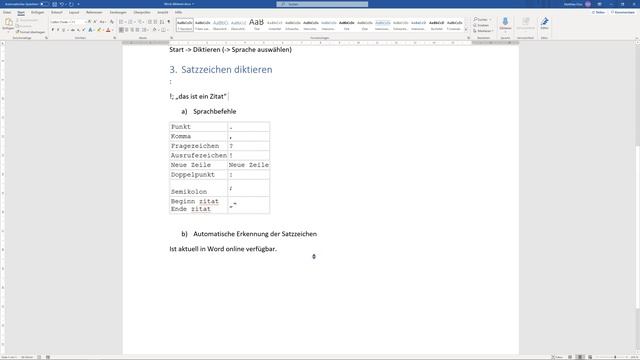Undo the last action

62,4
